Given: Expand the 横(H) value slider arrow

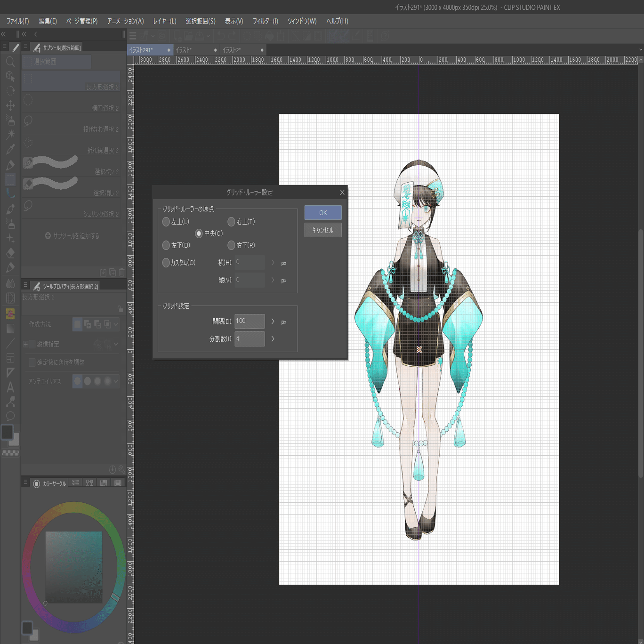Looking at the screenshot, I should (273, 263).
